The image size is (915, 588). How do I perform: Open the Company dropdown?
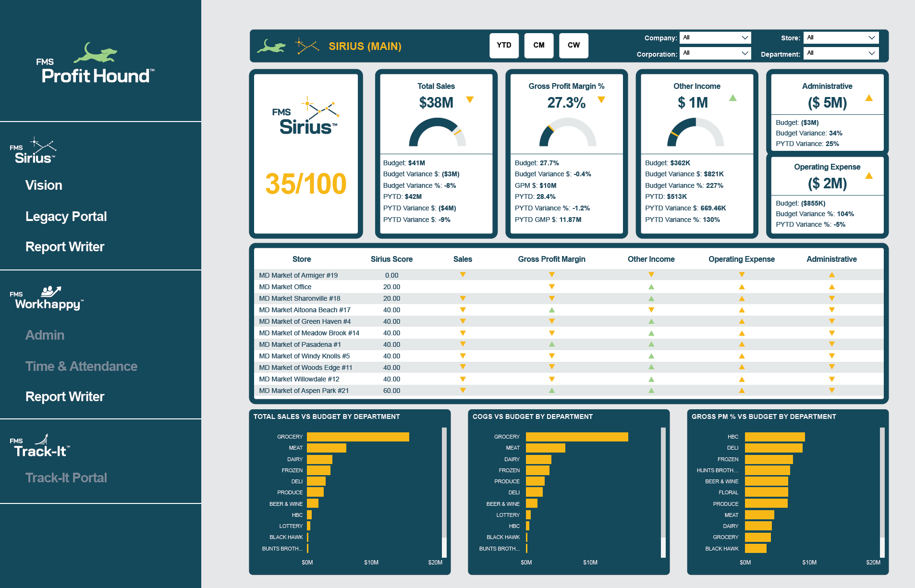[715, 37]
